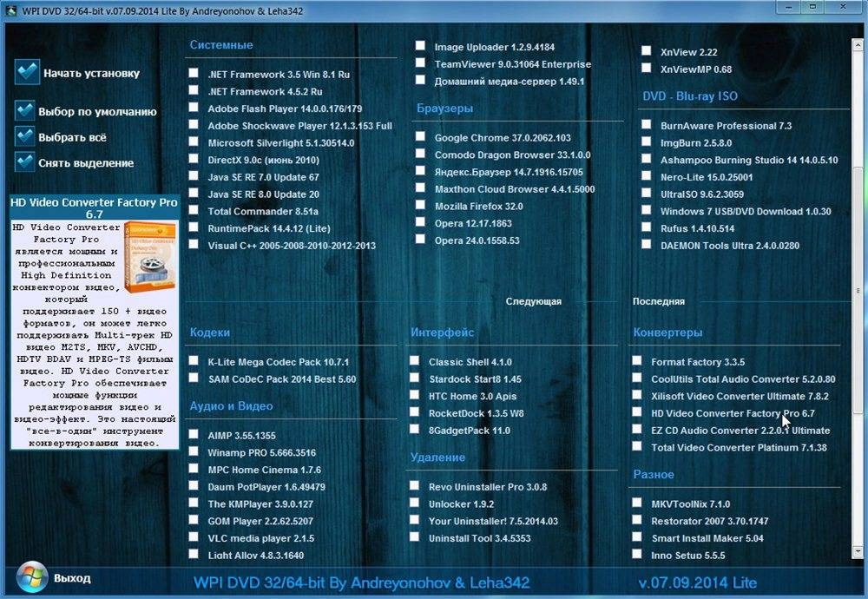Viewport: 868px width, 599px height.
Task: Tick Java SE RE 7.0 Update 67
Action: pos(194,175)
